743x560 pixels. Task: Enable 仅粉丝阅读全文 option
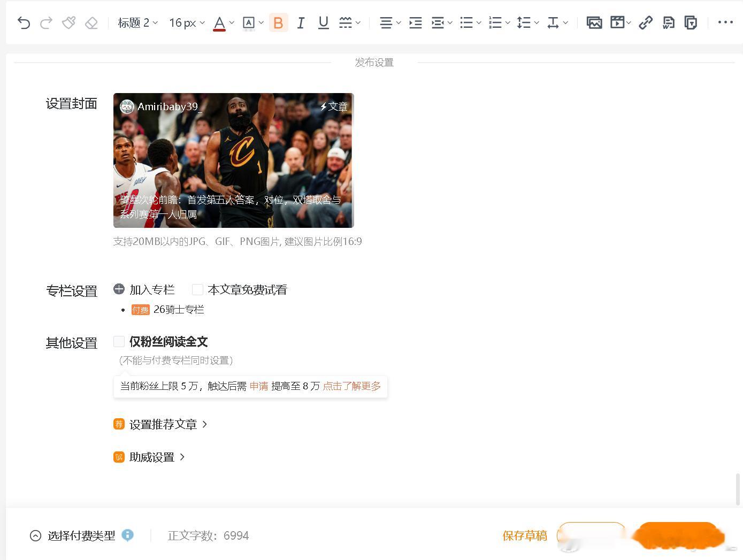(119, 341)
